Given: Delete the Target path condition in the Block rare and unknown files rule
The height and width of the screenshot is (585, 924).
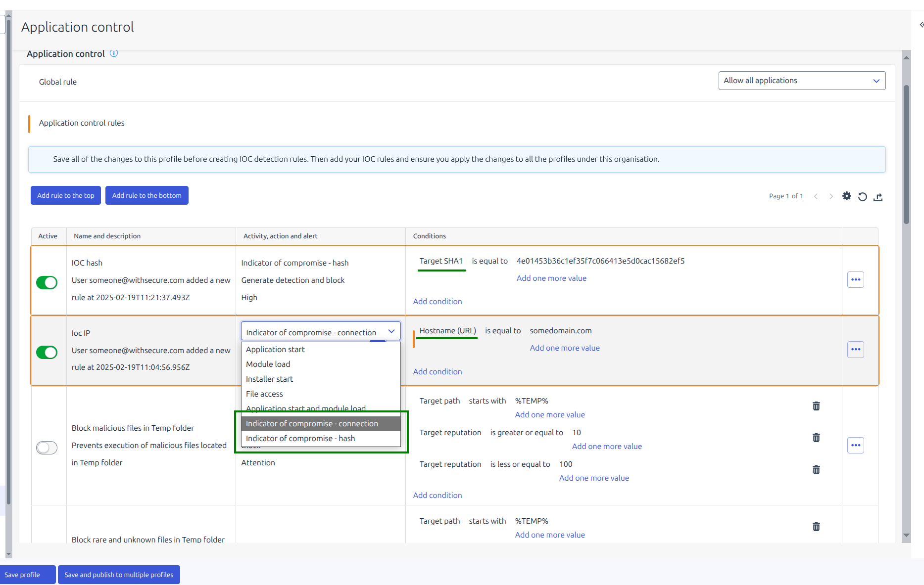Looking at the screenshot, I should (816, 527).
